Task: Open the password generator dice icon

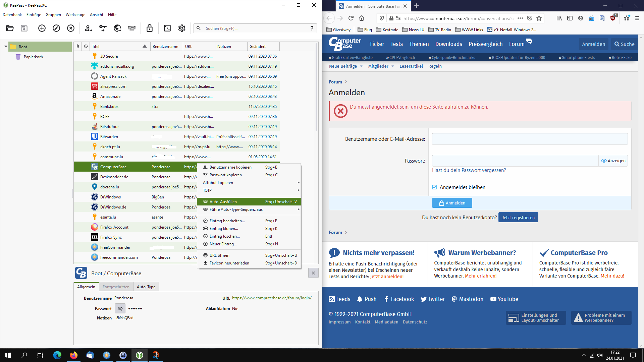Action: [x=167, y=28]
